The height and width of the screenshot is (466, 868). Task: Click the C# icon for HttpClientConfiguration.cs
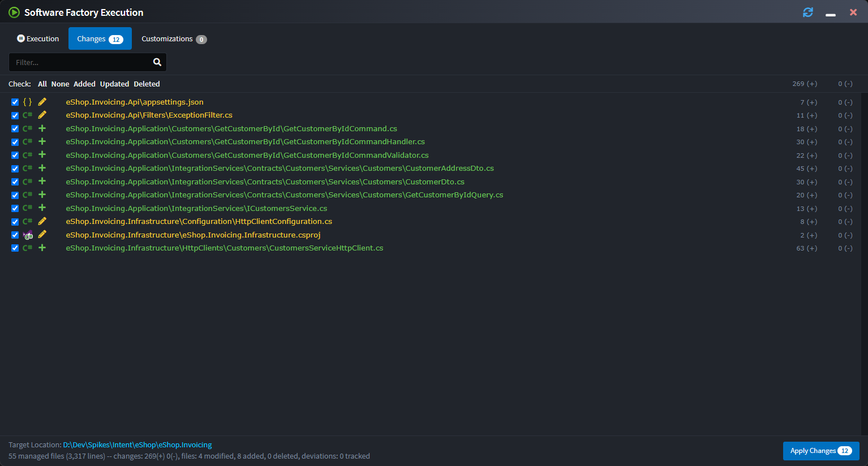(27, 222)
